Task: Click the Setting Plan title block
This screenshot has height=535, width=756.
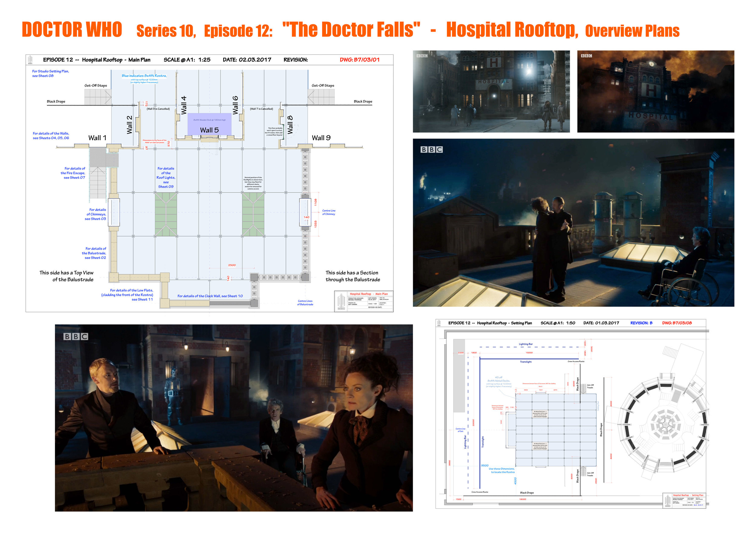Action: [684, 501]
